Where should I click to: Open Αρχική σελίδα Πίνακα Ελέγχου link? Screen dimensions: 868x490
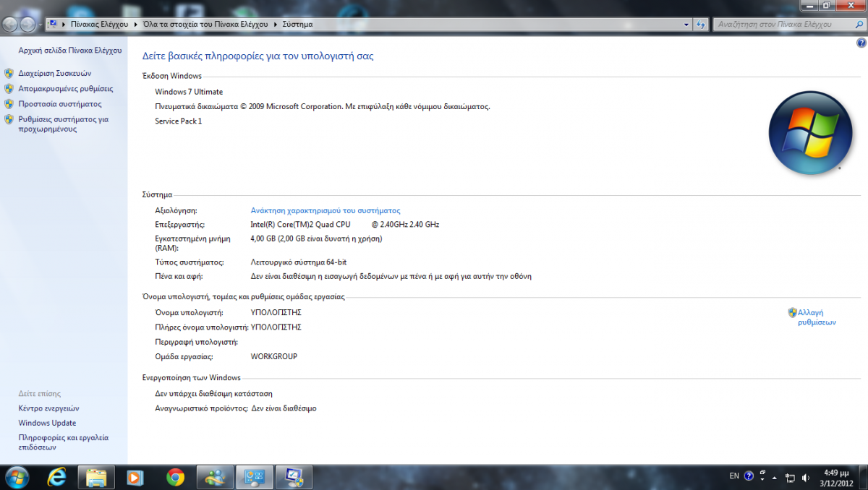(x=70, y=51)
